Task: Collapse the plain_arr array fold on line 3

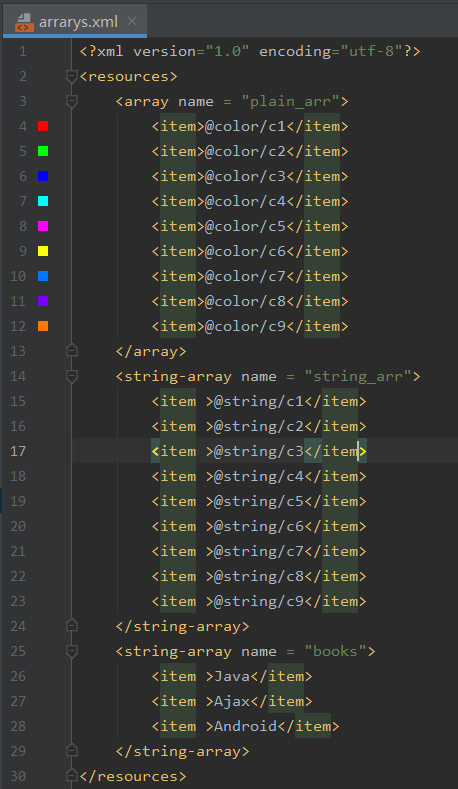Action: point(72,102)
